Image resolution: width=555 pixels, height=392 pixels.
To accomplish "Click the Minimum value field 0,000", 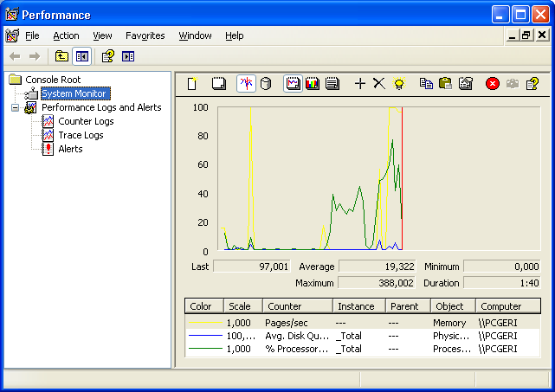I will point(502,267).
